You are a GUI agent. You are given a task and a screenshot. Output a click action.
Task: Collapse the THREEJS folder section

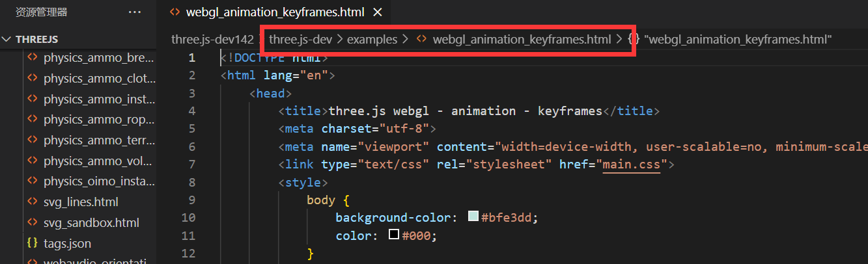click(x=7, y=39)
